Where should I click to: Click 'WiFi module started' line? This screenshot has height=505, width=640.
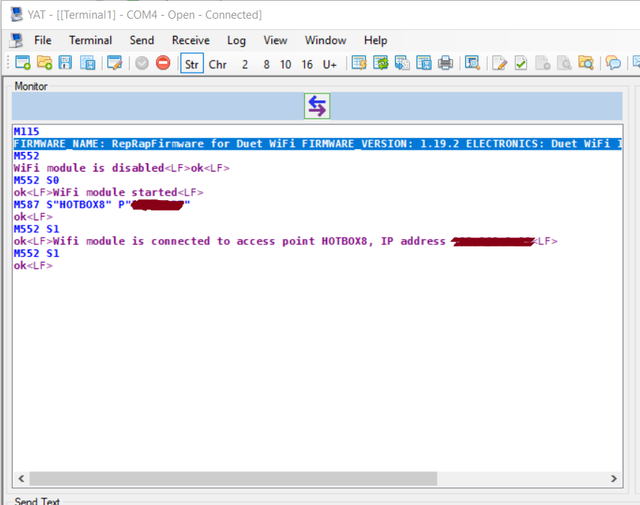[x=109, y=192]
